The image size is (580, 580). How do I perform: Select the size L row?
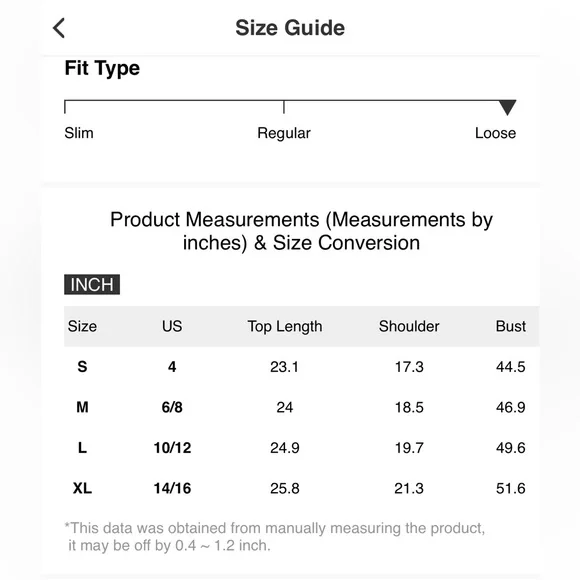pos(301,448)
